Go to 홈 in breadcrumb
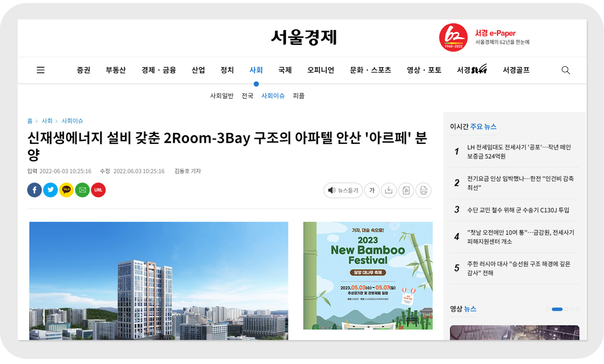This screenshot has width=604, height=364. pos(30,121)
